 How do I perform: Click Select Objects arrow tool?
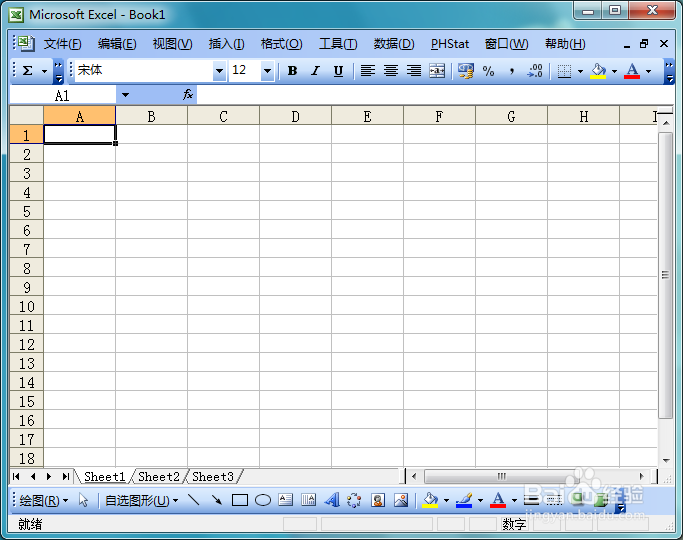(83, 500)
